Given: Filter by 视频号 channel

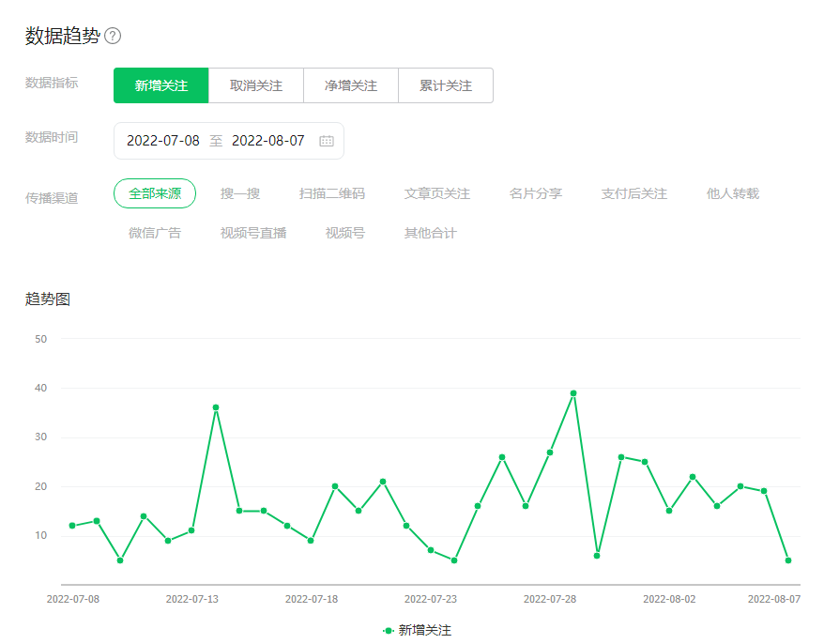Looking at the screenshot, I should click(345, 233).
